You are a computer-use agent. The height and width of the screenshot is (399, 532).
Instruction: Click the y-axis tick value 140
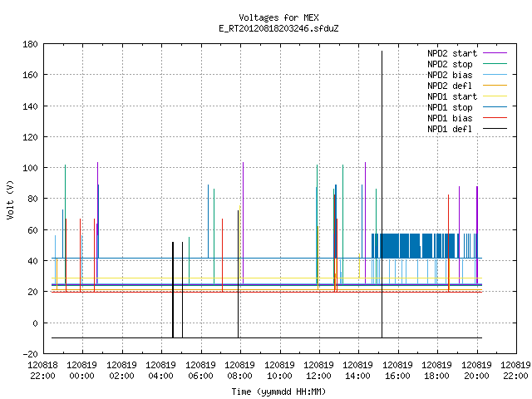click(x=30, y=106)
